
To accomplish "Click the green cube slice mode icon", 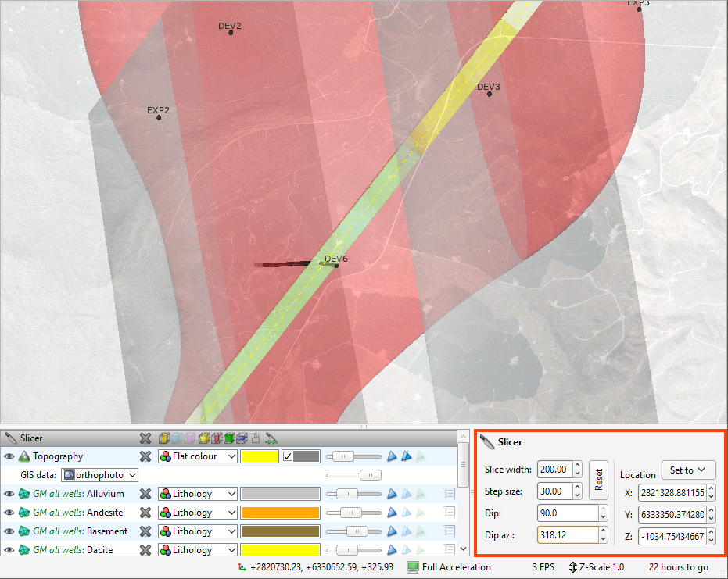I will 229,438.
